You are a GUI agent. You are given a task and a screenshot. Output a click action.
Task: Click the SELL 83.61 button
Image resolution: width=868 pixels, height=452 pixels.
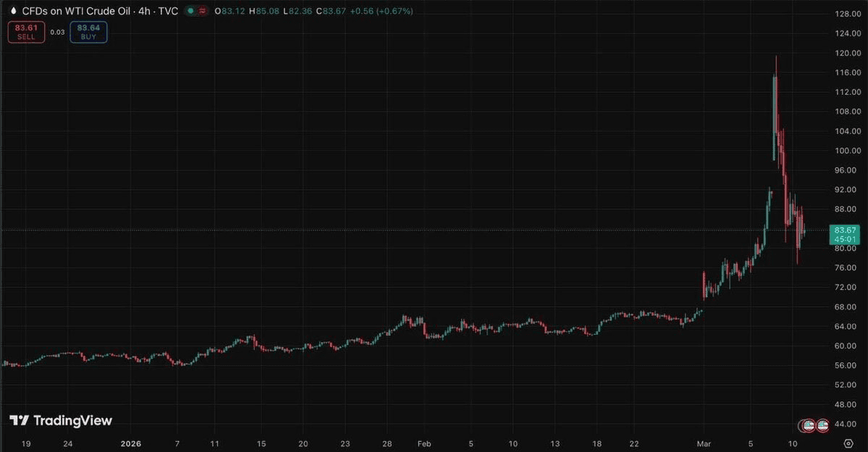(26, 31)
